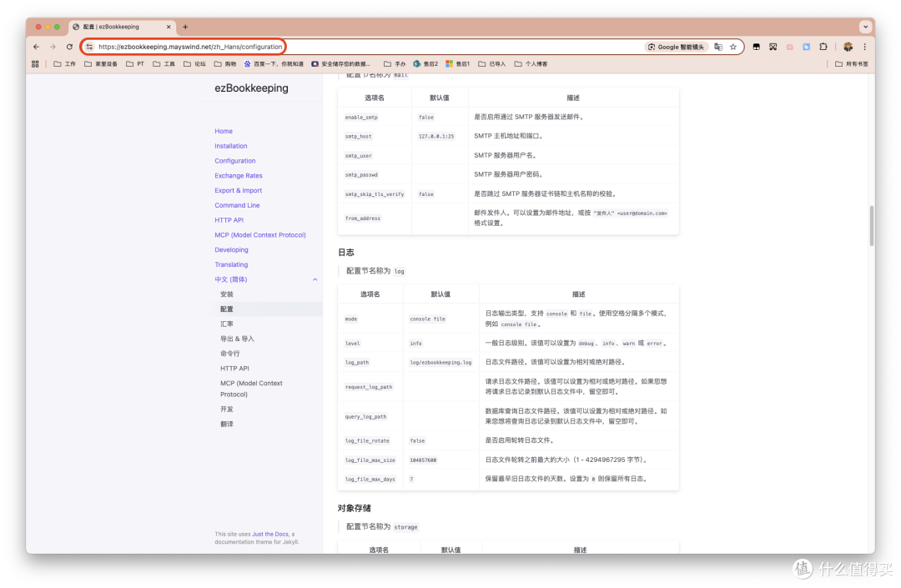This screenshot has height=588, width=901.
Task: Open the 手办 bookmark folder
Action: pyautogui.click(x=395, y=64)
